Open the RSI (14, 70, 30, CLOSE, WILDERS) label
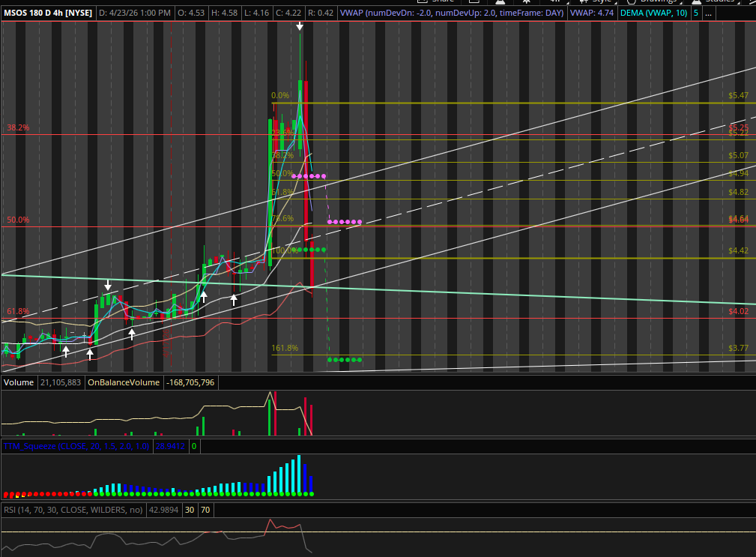The height and width of the screenshot is (557, 756). pyautogui.click(x=73, y=510)
